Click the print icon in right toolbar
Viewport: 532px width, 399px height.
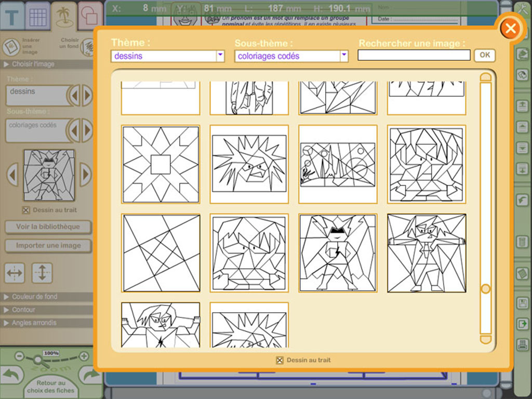(x=523, y=344)
